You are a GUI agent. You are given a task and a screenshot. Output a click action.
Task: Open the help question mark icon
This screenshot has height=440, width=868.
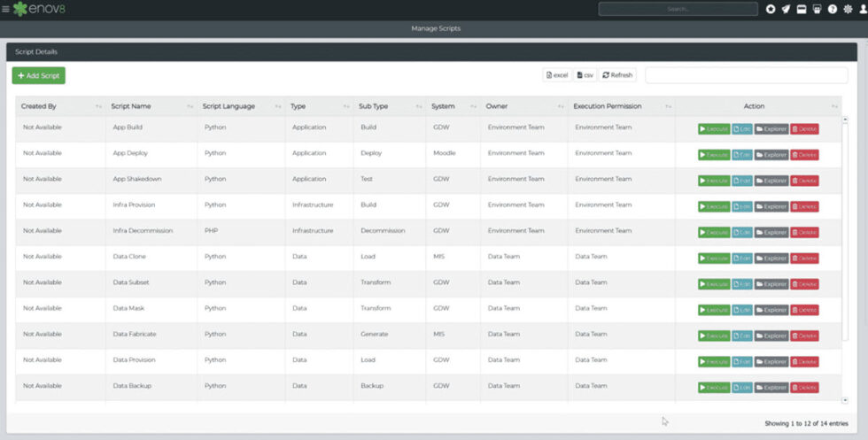click(832, 9)
